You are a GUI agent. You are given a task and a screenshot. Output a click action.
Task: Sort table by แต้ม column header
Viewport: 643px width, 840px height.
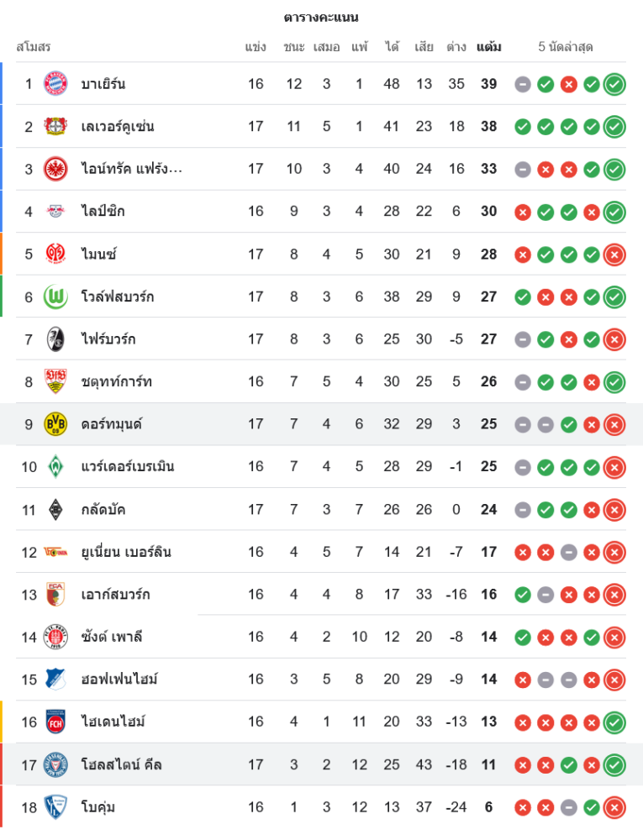coord(488,47)
